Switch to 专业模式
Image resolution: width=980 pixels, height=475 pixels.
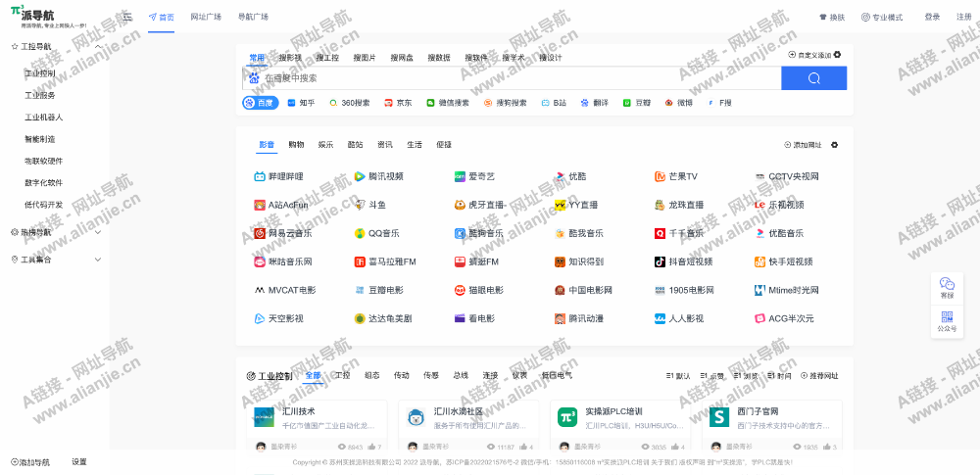[x=882, y=18]
